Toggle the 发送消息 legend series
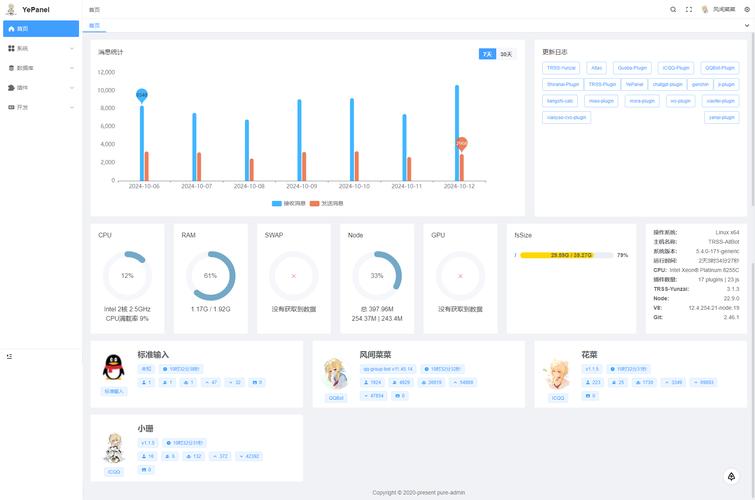 tap(328, 203)
